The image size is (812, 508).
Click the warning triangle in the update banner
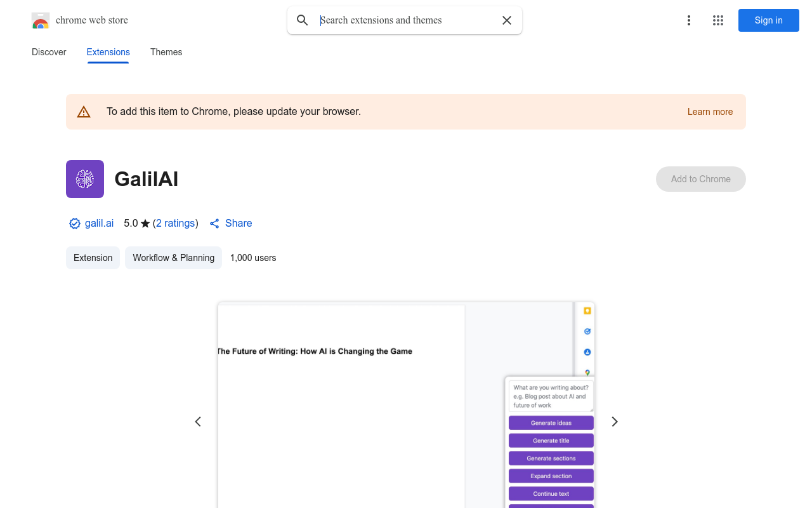pos(84,112)
